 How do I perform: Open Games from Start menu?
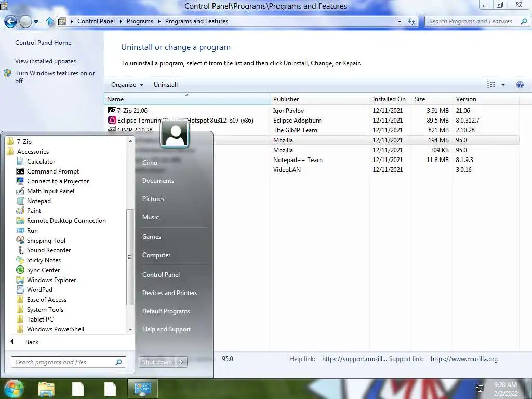(151, 237)
